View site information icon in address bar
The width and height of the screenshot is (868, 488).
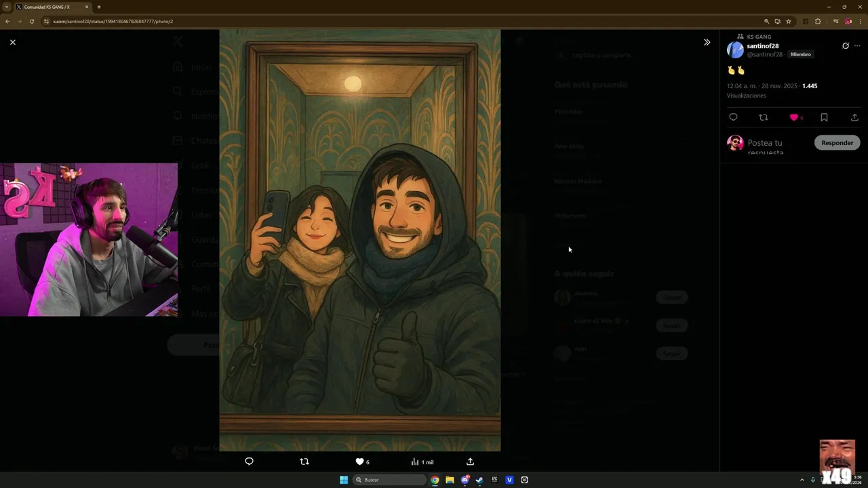pyautogui.click(x=47, y=21)
